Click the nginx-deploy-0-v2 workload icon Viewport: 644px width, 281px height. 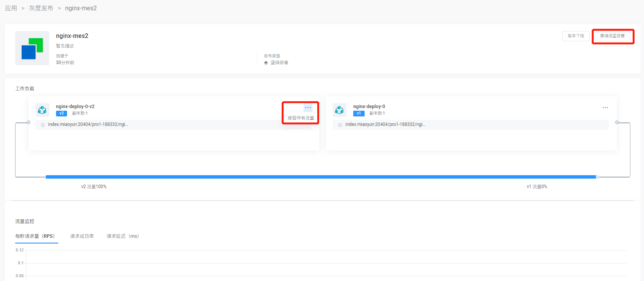click(42, 110)
